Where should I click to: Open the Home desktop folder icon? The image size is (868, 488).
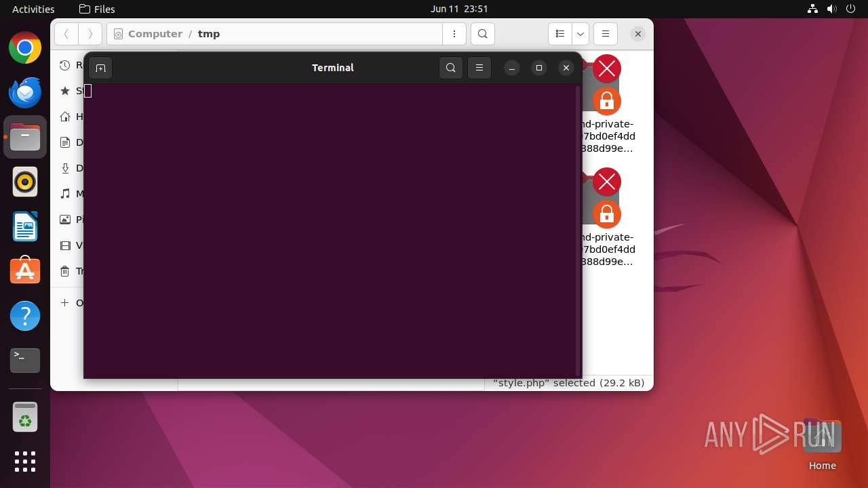(822, 444)
